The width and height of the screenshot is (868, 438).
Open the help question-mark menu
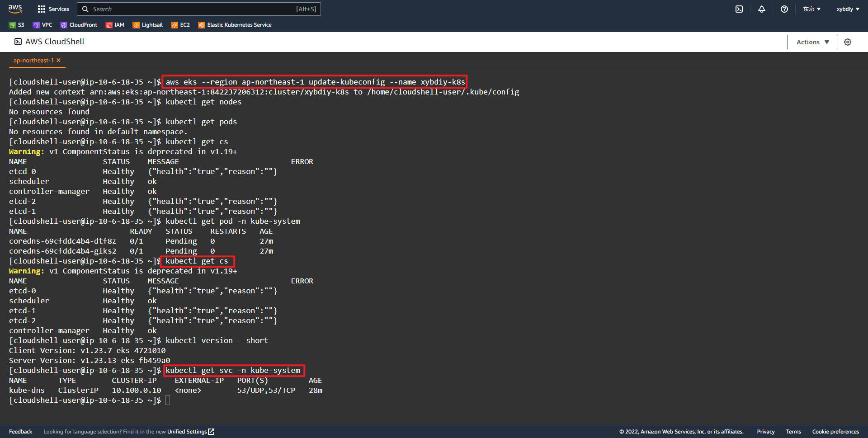(784, 9)
